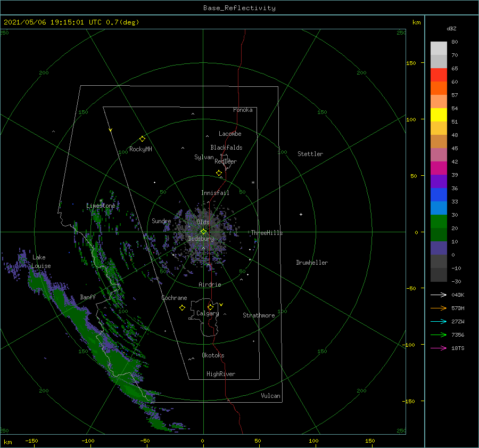Click the cyan 27ZW arrow in legend
The image size is (479, 448).
(439, 321)
